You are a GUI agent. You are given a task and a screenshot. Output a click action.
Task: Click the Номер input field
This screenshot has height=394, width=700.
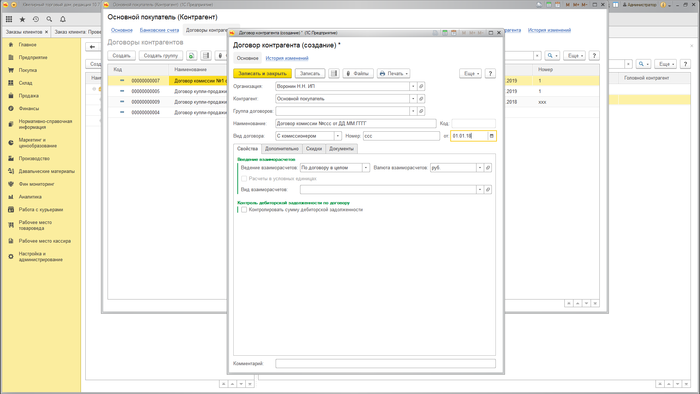(401, 136)
